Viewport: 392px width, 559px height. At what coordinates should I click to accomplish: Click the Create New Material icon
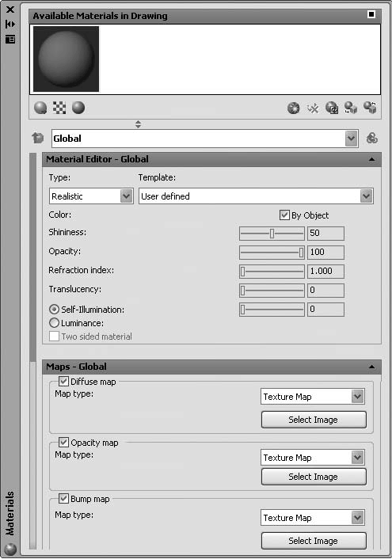pos(294,108)
